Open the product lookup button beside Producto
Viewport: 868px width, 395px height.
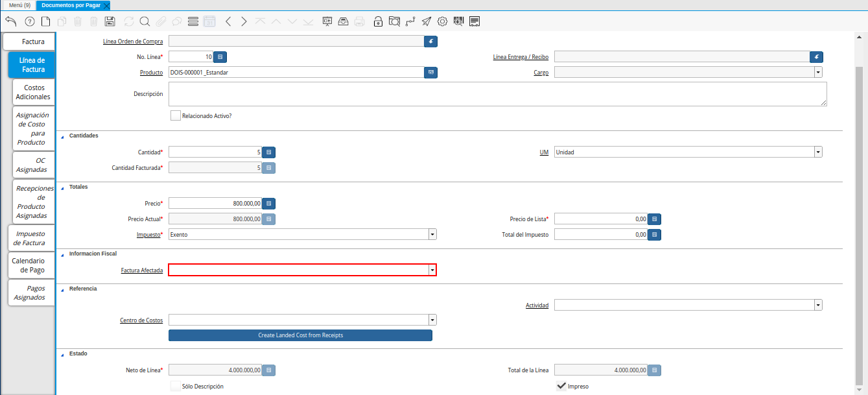pyautogui.click(x=431, y=73)
